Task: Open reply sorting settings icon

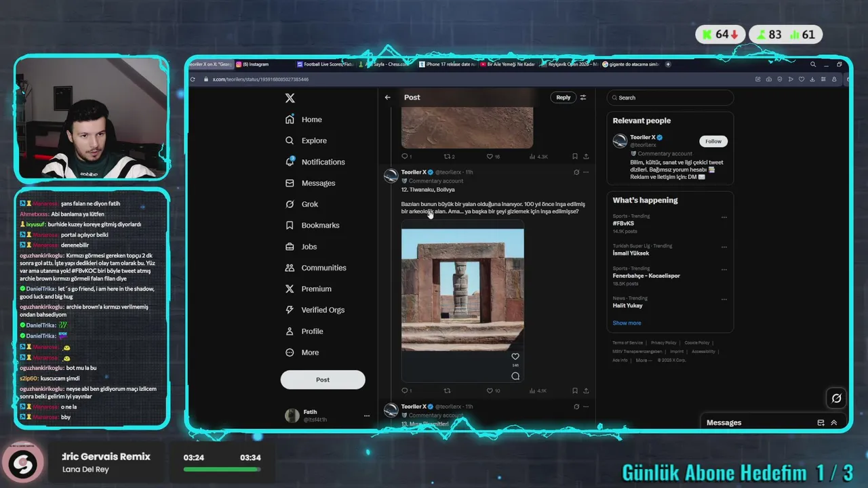Action: (x=583, y=98)
